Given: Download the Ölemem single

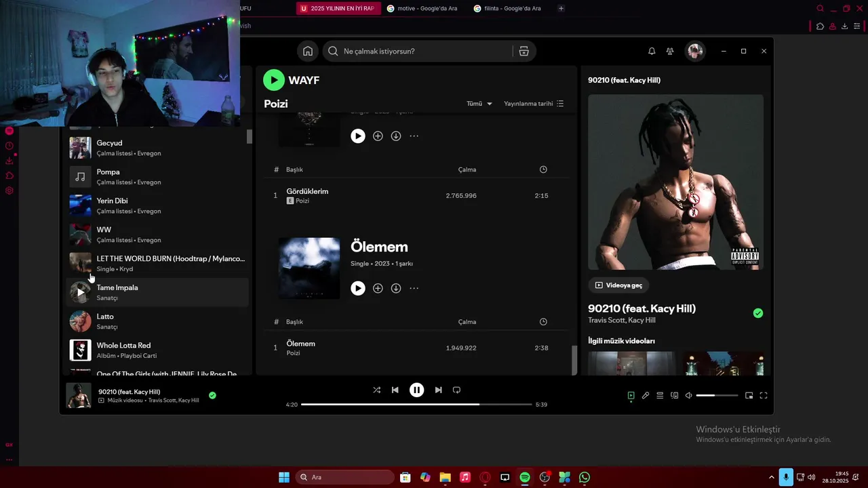Looking at the screenshot, I should pyautogui.click(x=396, y=288).
